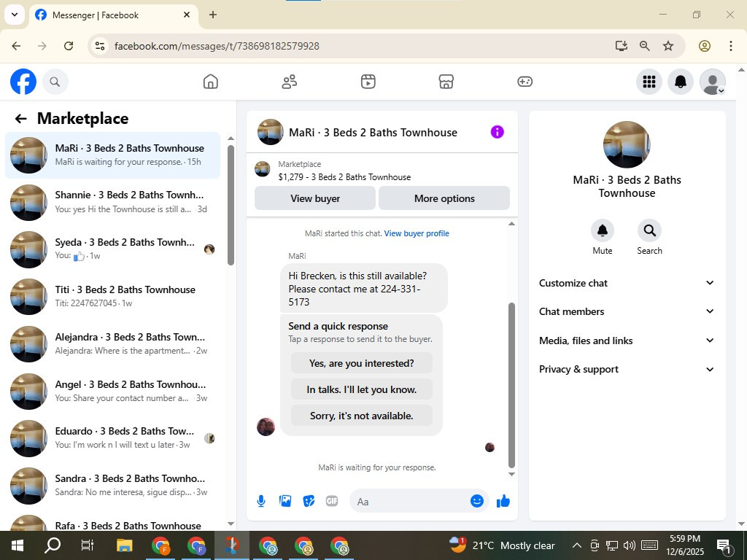
Task: Click the large townhouse photo in info panel
Action: (x=627, y=144)
